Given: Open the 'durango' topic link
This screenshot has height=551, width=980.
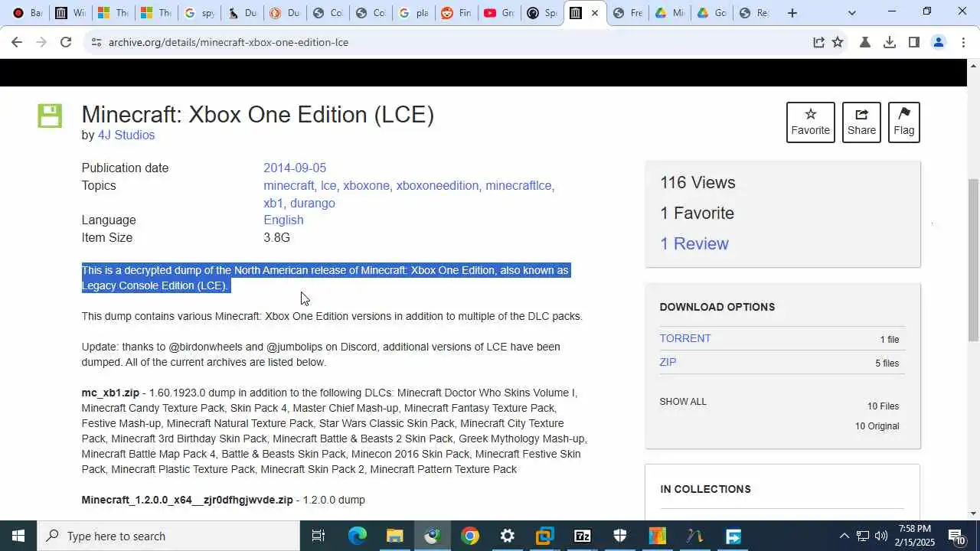Looking at the screenshot, I should [x=312, y=203].
